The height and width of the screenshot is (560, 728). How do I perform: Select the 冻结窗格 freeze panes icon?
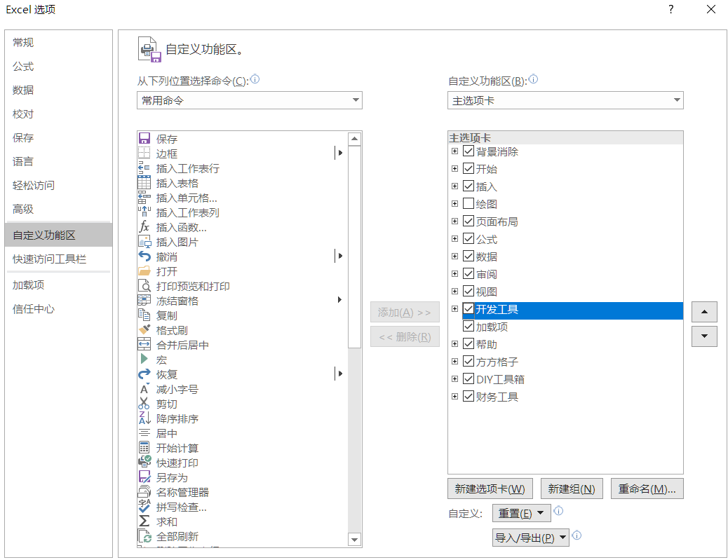(144, 300)
